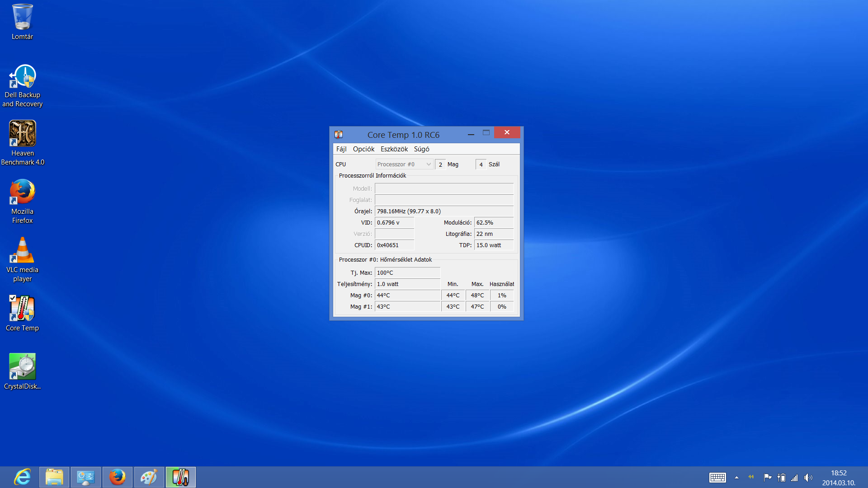Open the Opciók menu
The width and height of the screenshot is (868, 488).
[363, 149]
